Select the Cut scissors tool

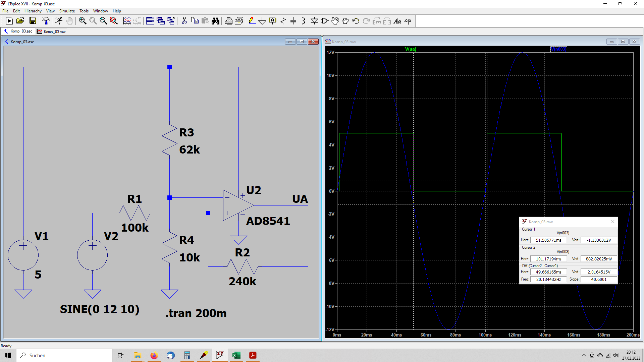click(184, 21)
